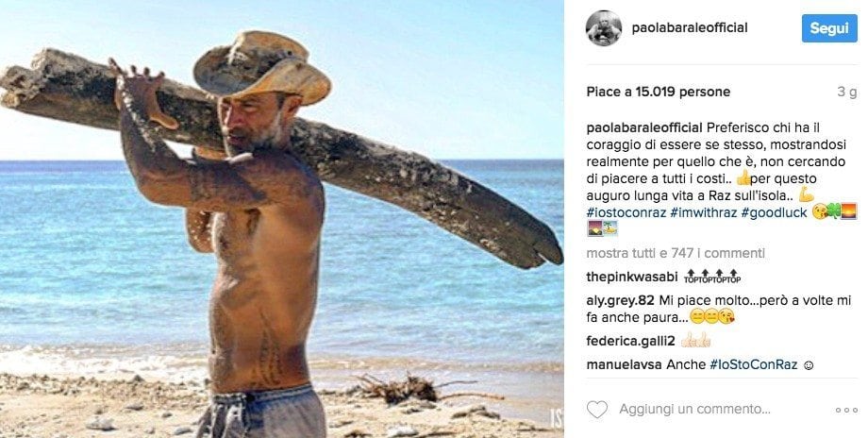Open #IoStoConRaz hashtag in manuelavsa comment
The height and width of the screenshot is (438, 868).
(754, 365)
